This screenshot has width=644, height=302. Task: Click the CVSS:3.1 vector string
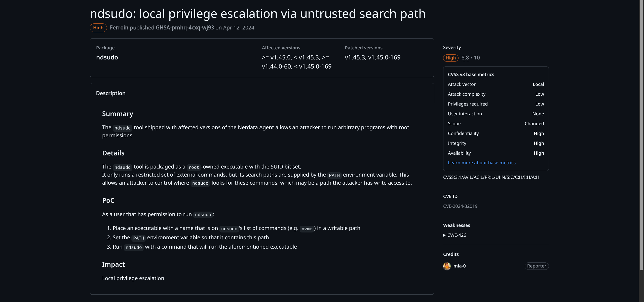(x=491, y=177)
